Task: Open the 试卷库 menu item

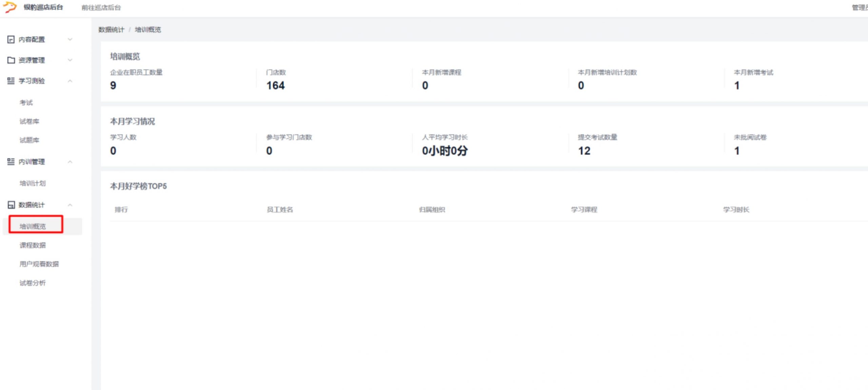Action: [x=29, y=121]
